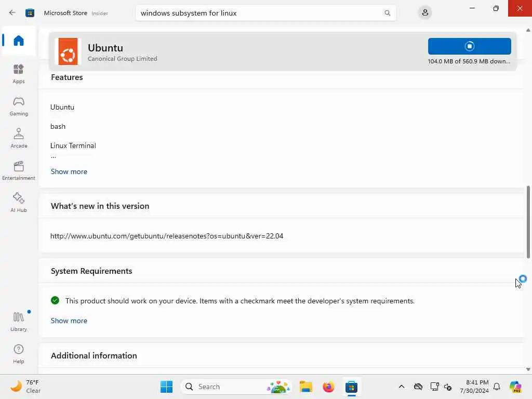
Task: Click the scroll up arrow
Action: 528,30
